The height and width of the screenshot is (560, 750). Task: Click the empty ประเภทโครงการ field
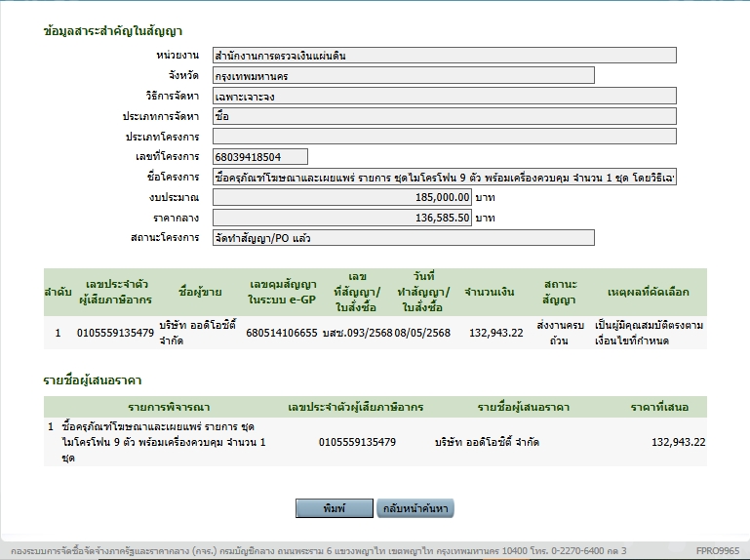click(444, 137)
